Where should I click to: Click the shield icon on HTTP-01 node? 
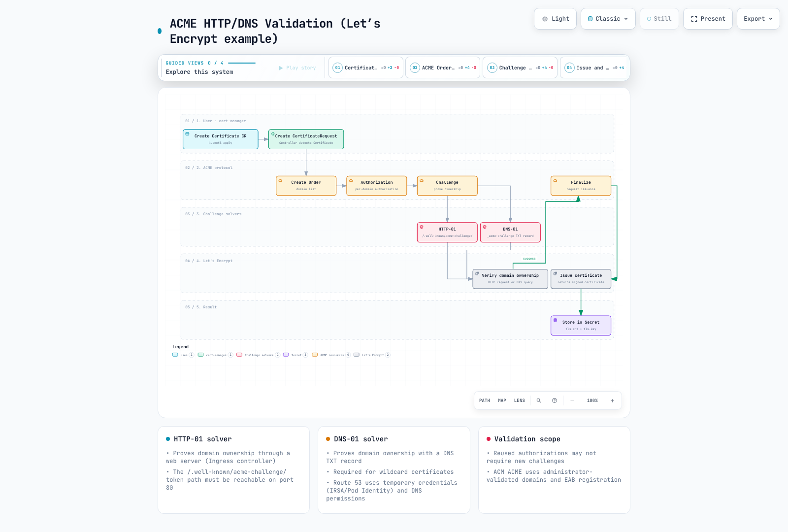[x=422, y=227]
